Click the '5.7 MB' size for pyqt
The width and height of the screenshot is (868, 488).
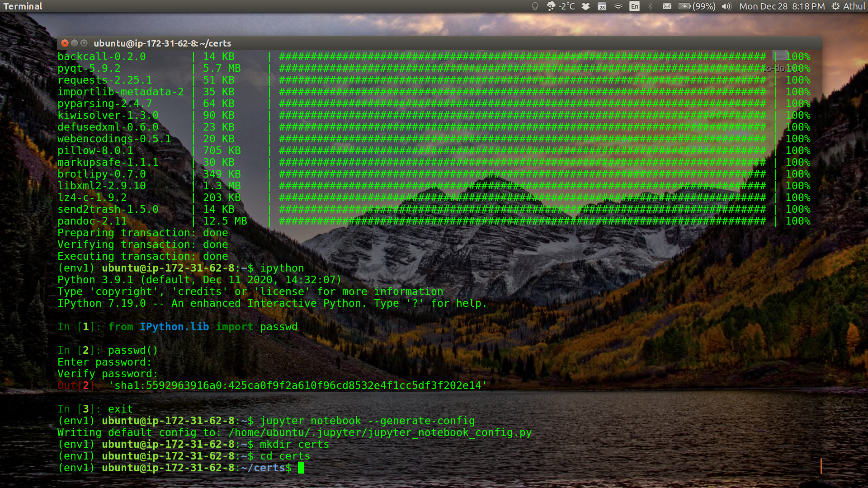tap(222, 68)
